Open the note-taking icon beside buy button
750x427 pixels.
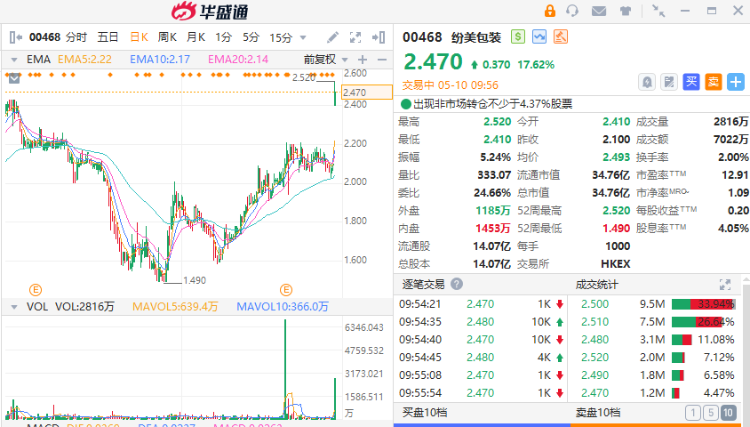tap(669, 82)
